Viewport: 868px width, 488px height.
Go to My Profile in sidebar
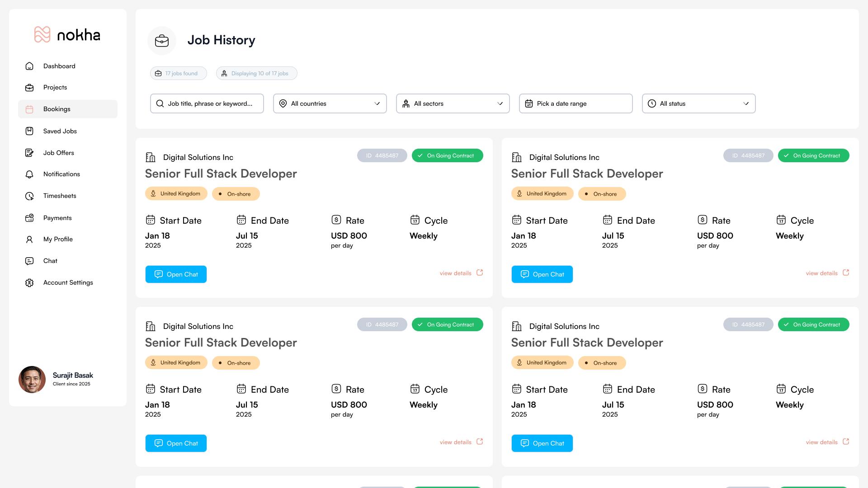click(58, 239)
